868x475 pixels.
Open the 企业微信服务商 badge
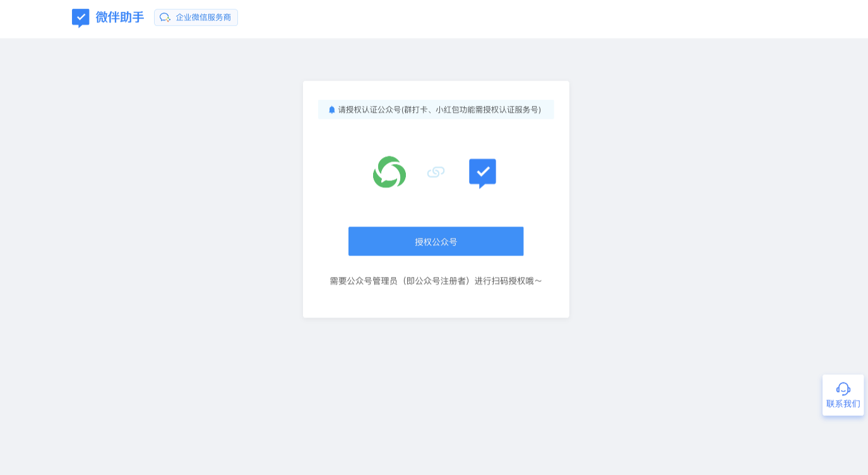point(196,18)
